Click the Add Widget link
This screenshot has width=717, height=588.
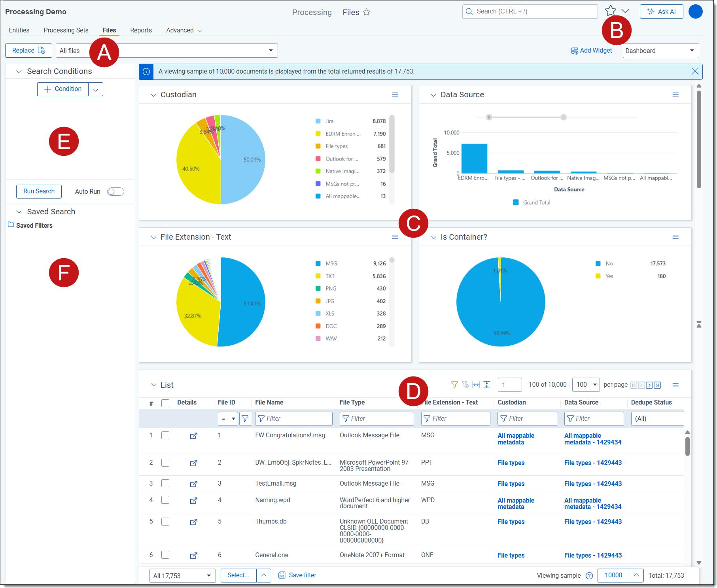pos(592,51)
